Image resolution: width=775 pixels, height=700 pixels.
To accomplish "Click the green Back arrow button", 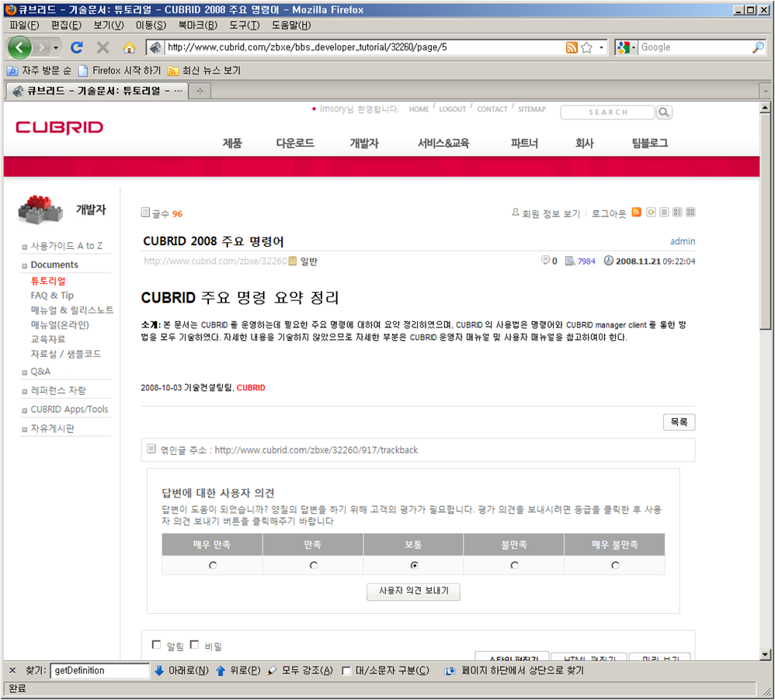I will click(20, 47).
